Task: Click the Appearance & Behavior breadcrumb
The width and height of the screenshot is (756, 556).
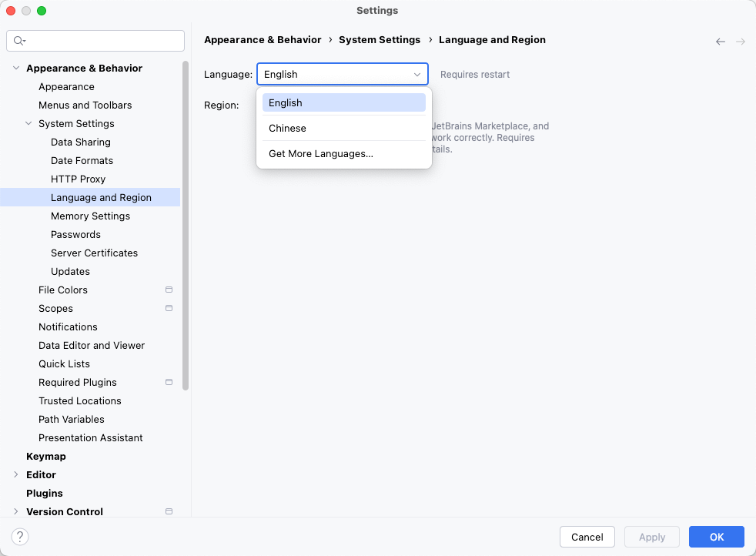Action: pos(263,40)
